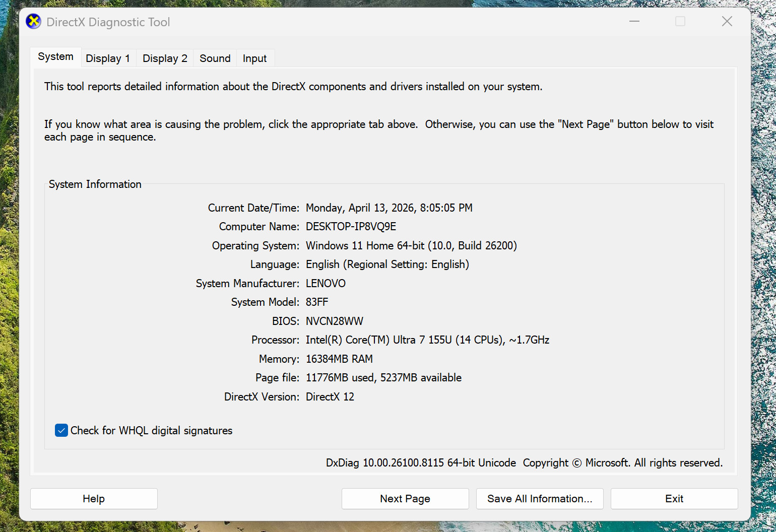
Task: Click the Operating System label
Action: tap(255, 246)
